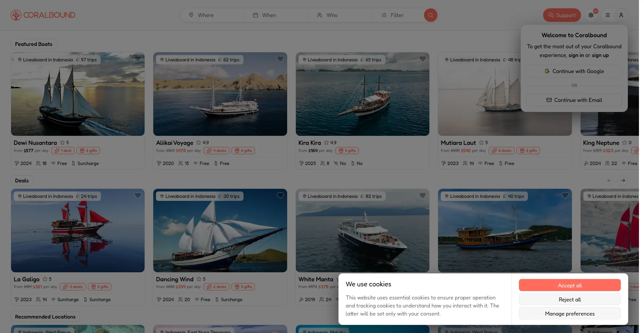Accept all cookies
Screen dimensions: 644x333
point(570,285)
